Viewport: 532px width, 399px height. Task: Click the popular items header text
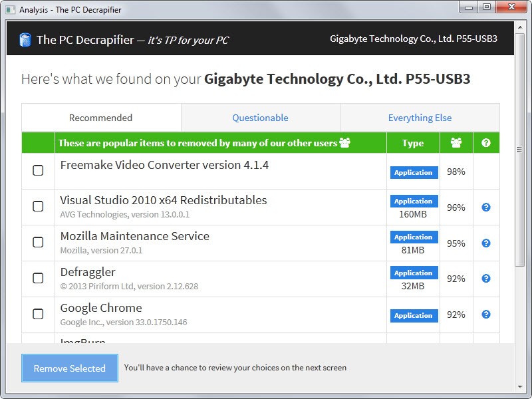tap(198, 143)
